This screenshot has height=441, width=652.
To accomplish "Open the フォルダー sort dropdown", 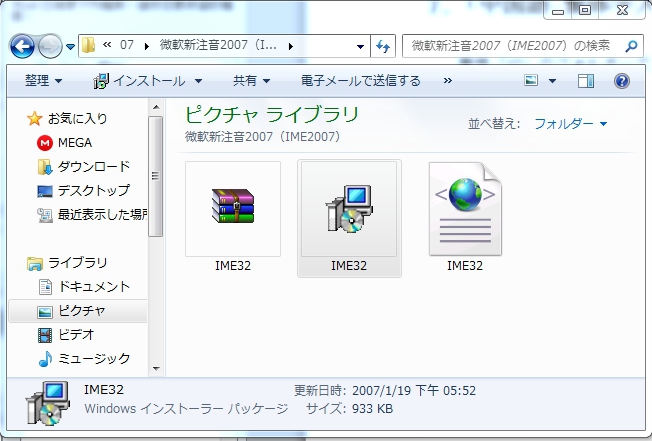I will click(570, 123).
